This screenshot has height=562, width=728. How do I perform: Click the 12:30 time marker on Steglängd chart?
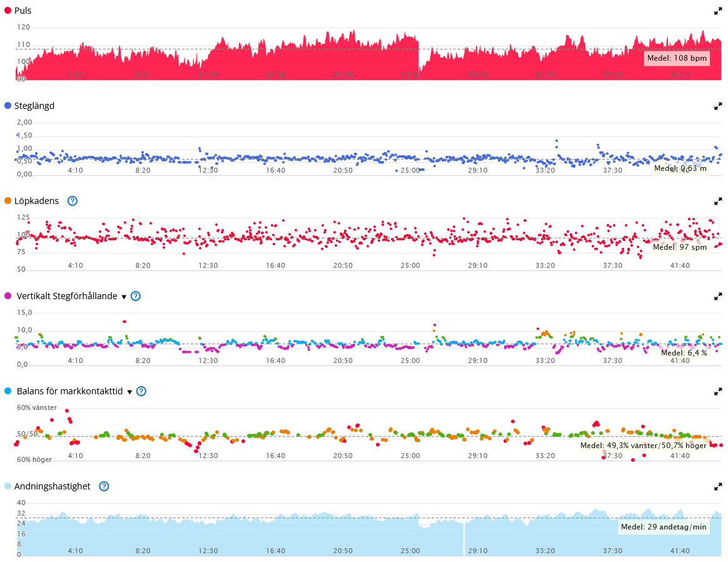pyautogui.click(x=208, y=170)
